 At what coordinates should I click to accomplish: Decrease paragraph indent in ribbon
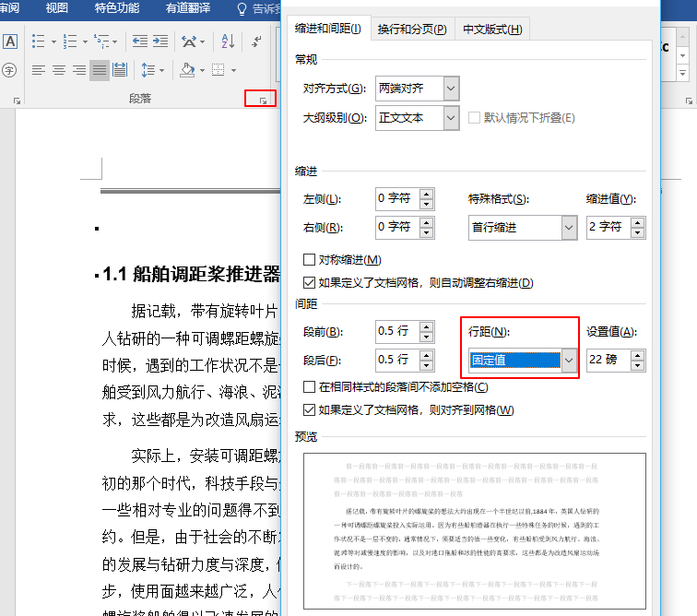[x=140, y=41]
